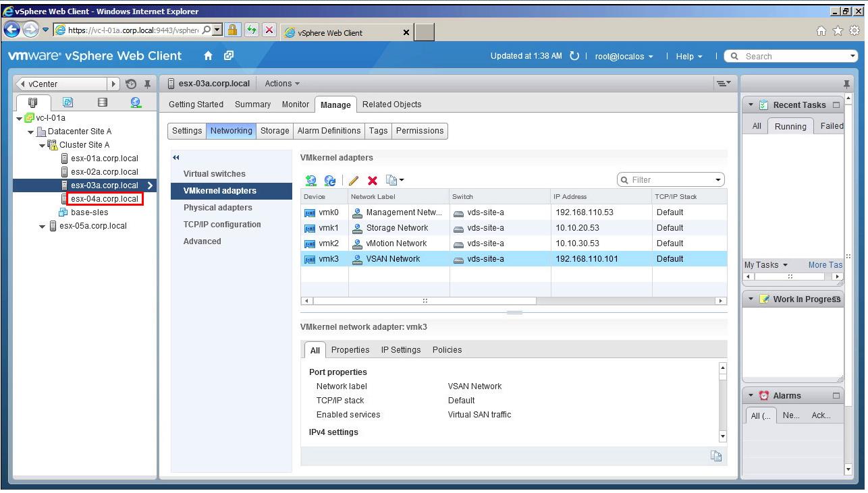This screenshot has width=868, height=493.
Task: Edit settings with the pencil icon
Action: point(354,180)
